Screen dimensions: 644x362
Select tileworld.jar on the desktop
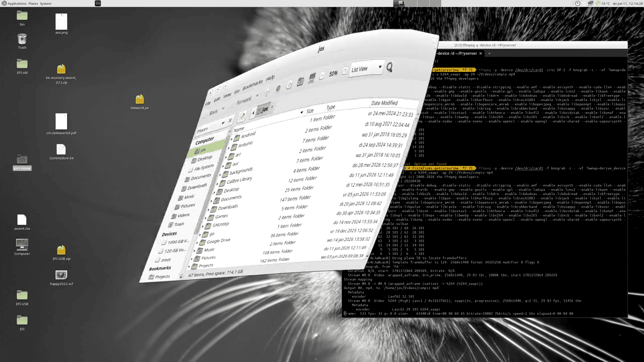[140, 102]
